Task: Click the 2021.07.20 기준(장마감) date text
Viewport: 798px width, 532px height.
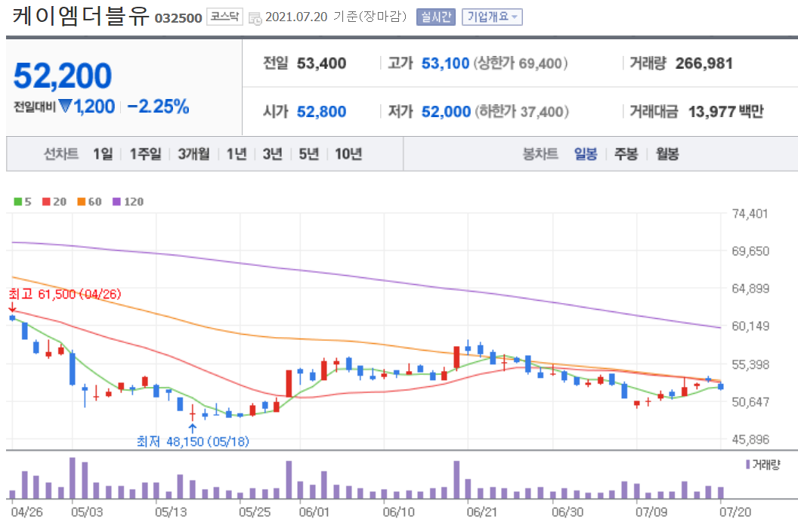Action: click(336, 17)
